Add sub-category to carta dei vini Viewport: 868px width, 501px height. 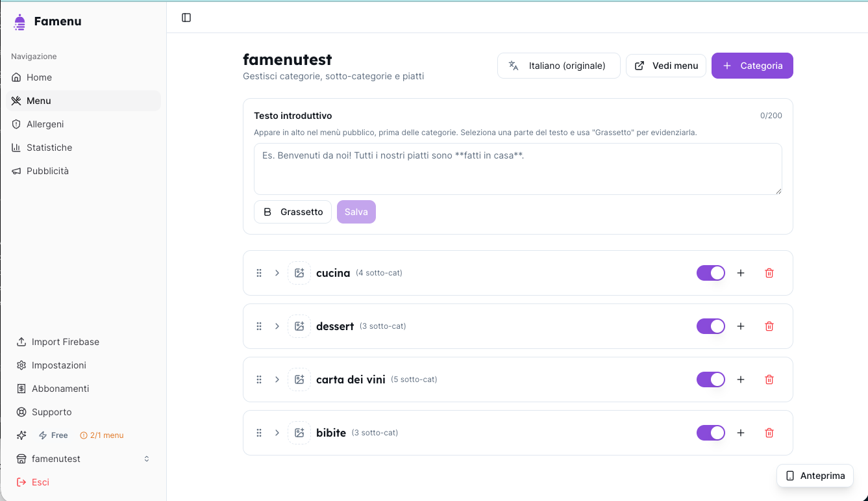(x=741, y=379)
